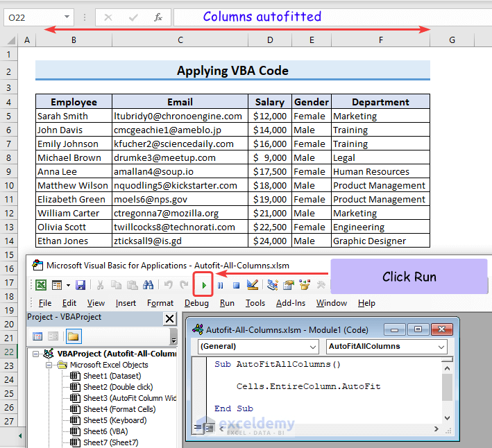This screenshot has height=448, width=492.
Task: Open the Name Box dropdown arrow
Action: (x=67, y=17)
